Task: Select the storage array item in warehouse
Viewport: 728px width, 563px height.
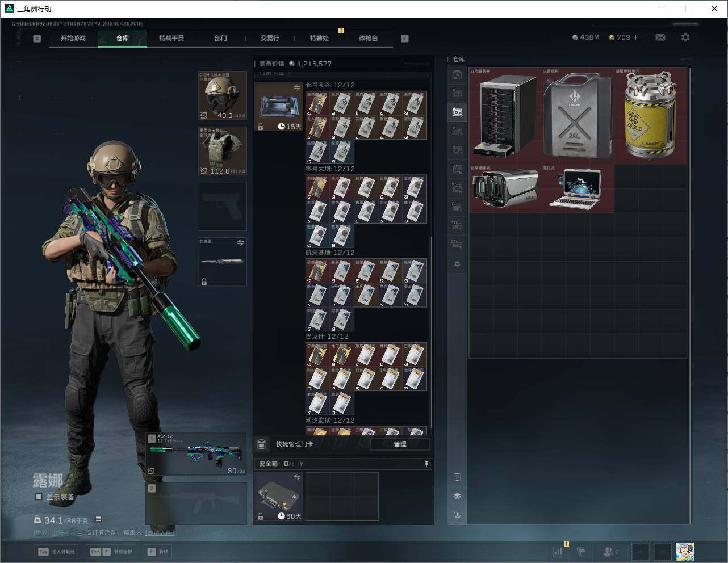Action: coord(505,189)
